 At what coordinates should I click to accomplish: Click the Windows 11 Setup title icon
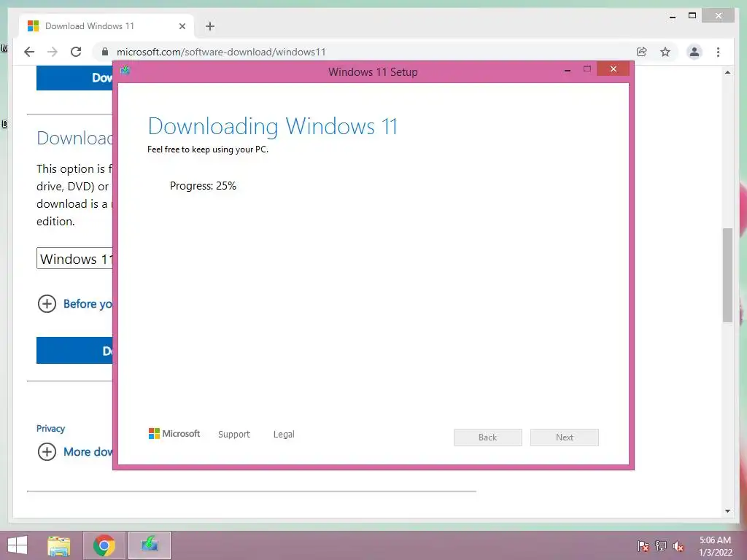[x=125, y=71]
